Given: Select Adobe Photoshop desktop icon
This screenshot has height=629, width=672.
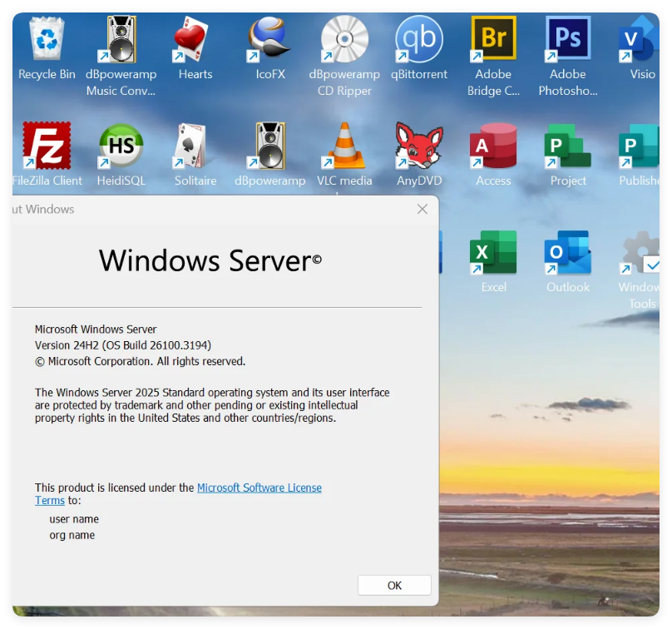Looking at the screenshot, I should point(568,39).
